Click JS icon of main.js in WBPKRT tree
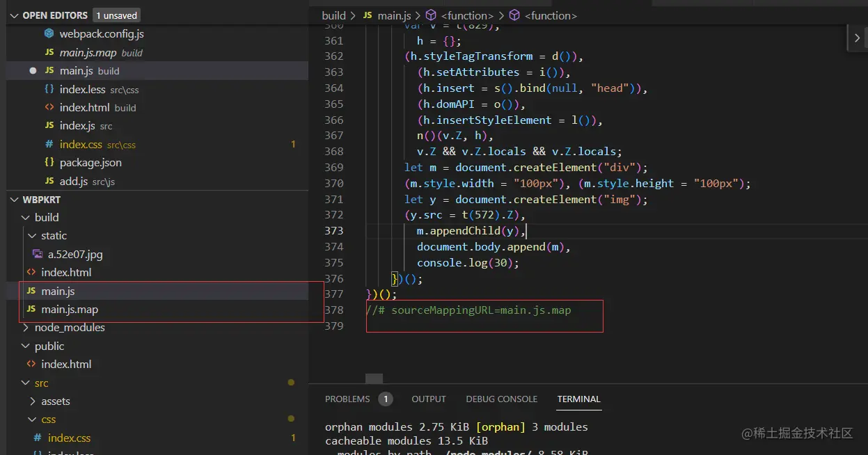Screen dimensions: 868x455 click(x=31, y=291)
